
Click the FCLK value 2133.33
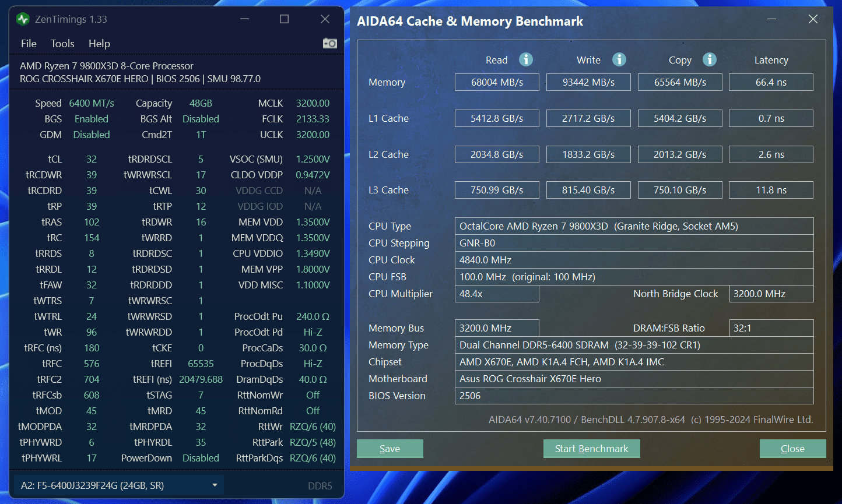pos(313,119)
